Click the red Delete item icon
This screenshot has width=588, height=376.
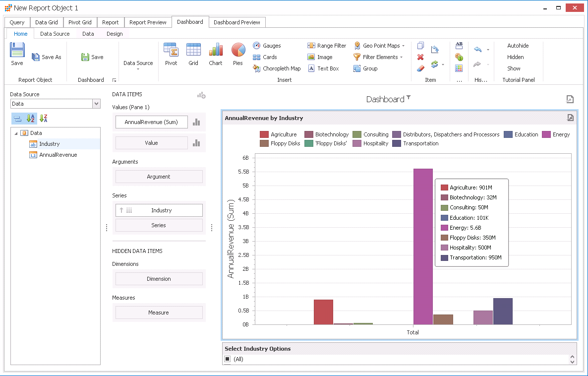(420, 57)
